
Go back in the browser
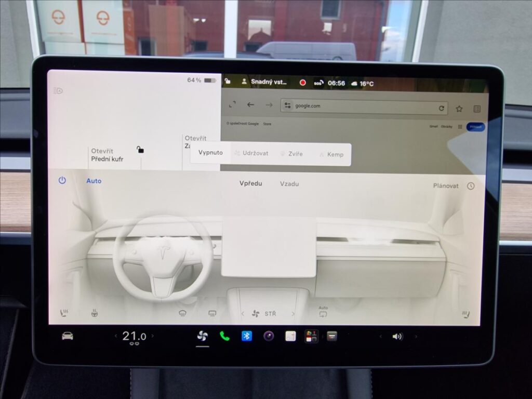pyautogui.click(x=250, y=105)
